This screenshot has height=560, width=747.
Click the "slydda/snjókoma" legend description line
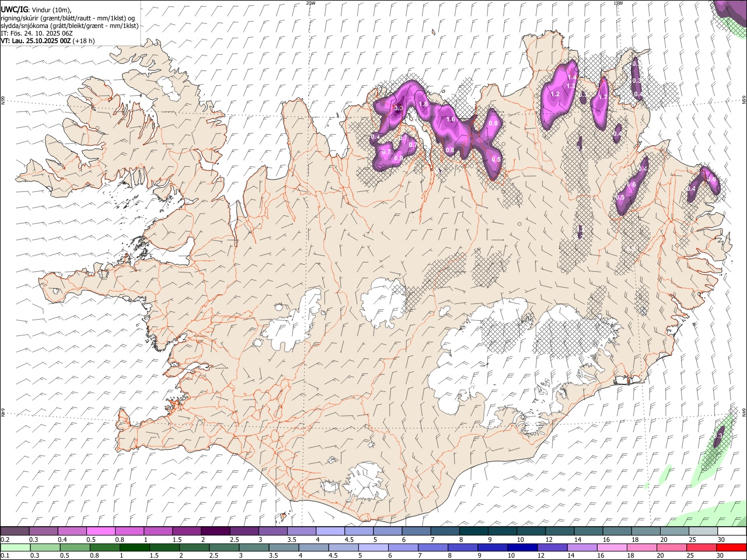(69, 26)
